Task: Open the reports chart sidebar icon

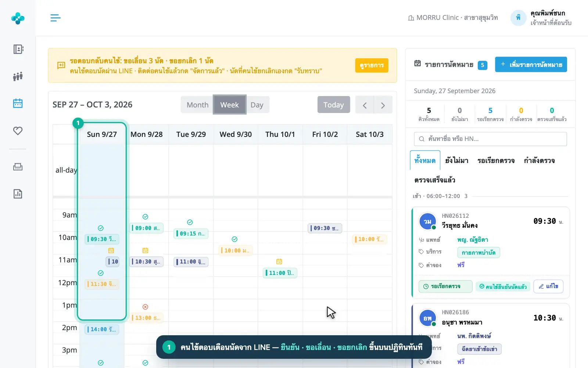Action: click(x=18, y=194)
